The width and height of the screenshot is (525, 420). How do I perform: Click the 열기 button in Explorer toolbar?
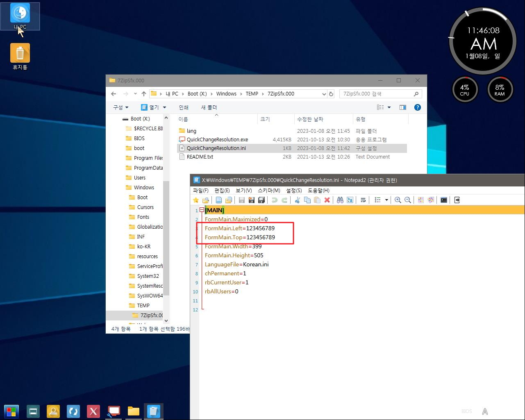point(150,107)
